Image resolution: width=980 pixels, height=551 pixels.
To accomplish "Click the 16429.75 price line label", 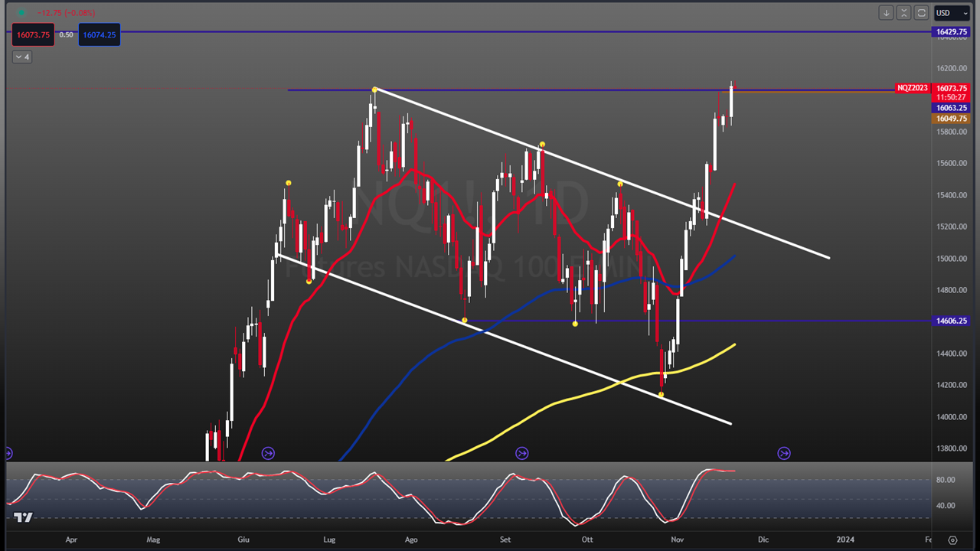I will point(952,32).
